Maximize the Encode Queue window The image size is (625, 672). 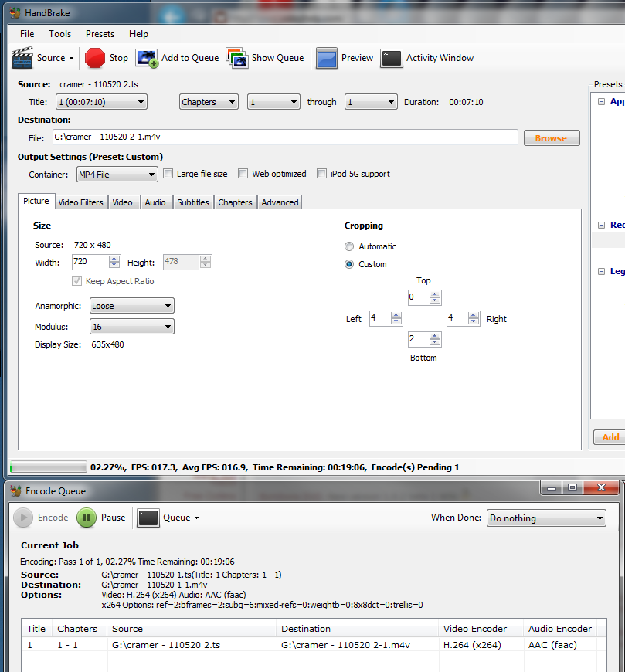(x=572, y=487)
